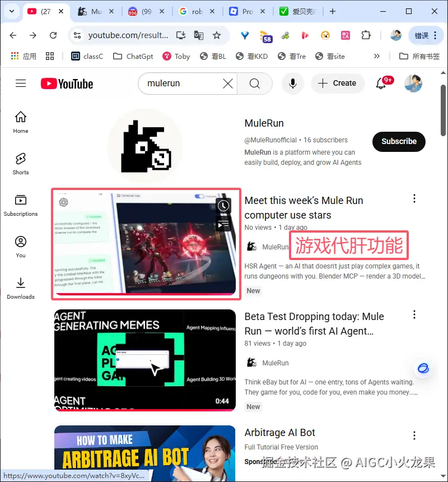Viewport: 448px width, 482px height.
Task: Open the MuleRun channel avatar
Action: 145,146
